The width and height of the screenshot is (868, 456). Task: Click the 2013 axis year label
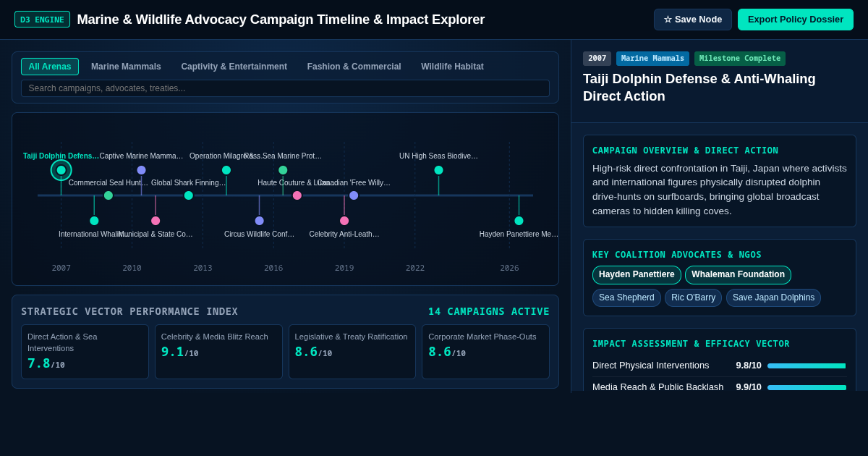203,268
